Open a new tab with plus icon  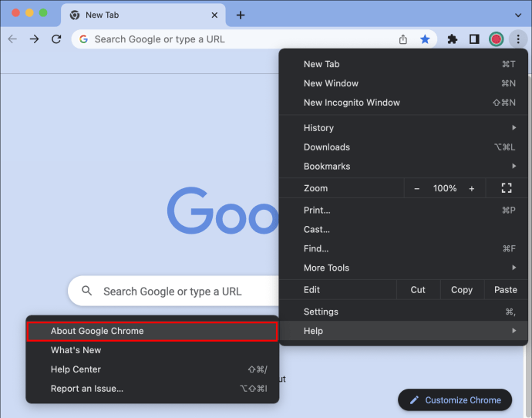[241, 15]
